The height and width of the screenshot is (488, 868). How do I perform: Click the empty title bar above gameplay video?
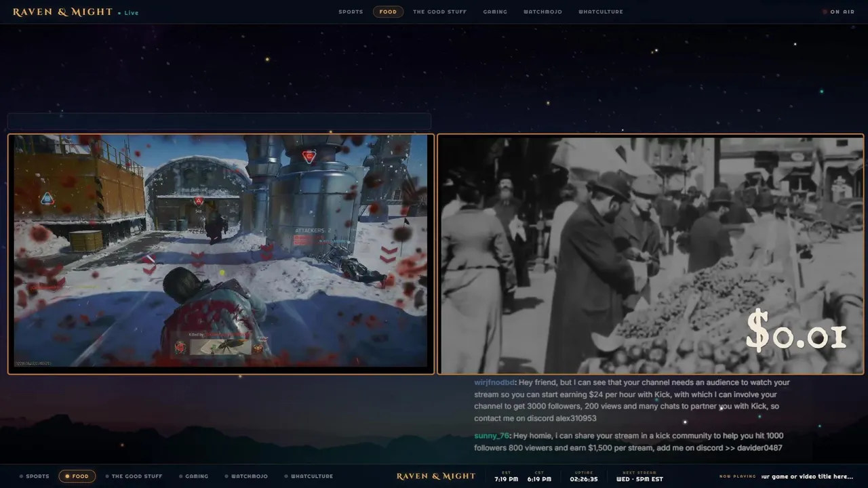point(219,121)
